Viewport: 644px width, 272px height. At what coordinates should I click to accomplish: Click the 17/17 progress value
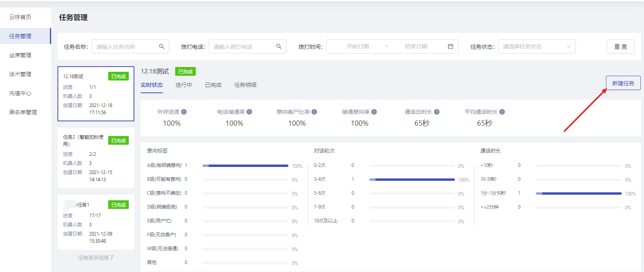[x=95, y=216]
